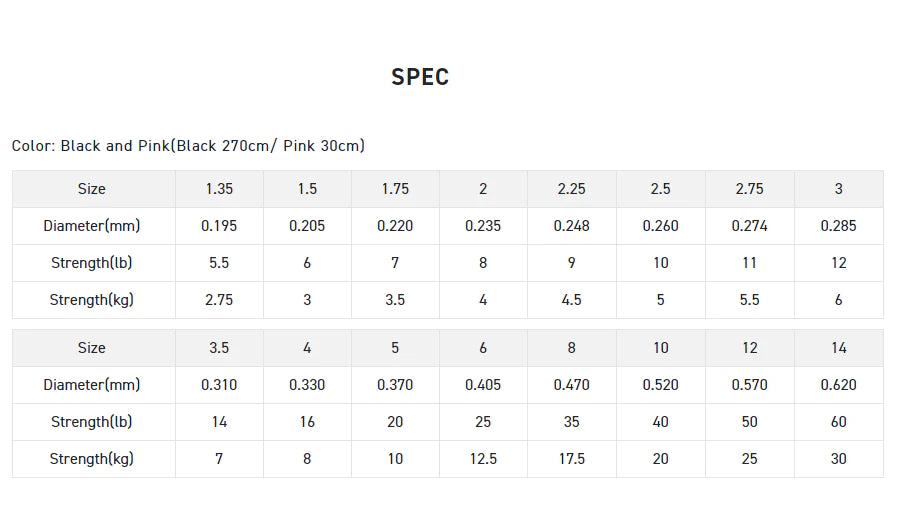This screenshot has width=900, height=530.
Task: Select the 17.5 kg strength cell
Action: click(571, 459)
